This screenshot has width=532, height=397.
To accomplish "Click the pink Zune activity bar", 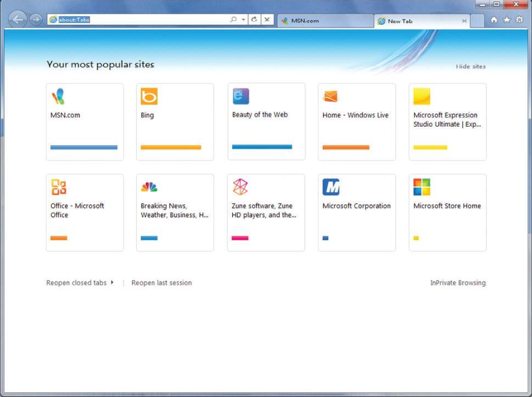I will tap(240, 238).
